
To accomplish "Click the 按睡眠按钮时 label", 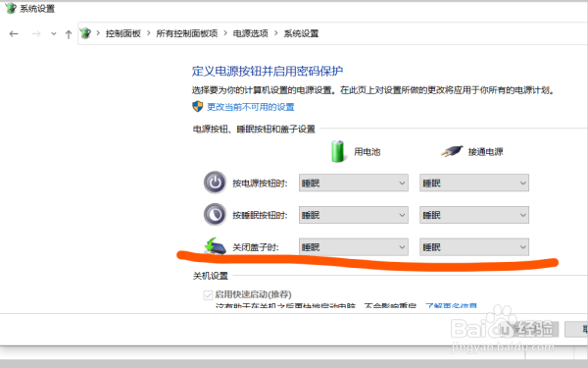I will [x=260, y=215].
